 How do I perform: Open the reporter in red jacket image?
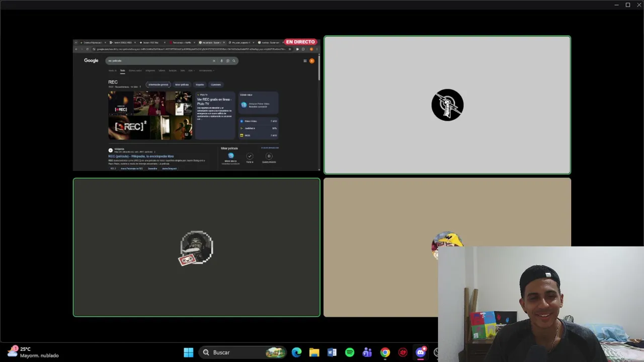153,103
